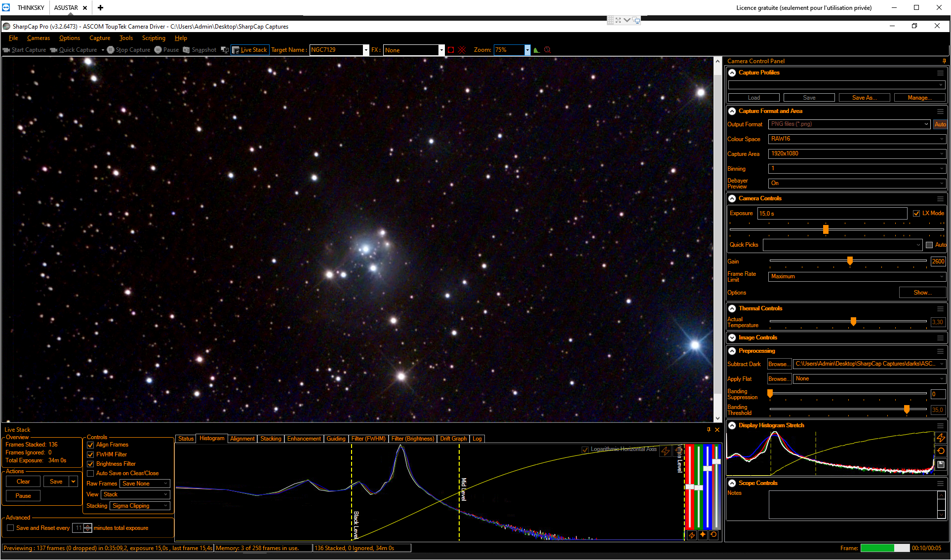This screenshot has height=560, width=951.
Task: Switch to the Alignment tab
Action: pyautogui.click(x=242, y=439)
